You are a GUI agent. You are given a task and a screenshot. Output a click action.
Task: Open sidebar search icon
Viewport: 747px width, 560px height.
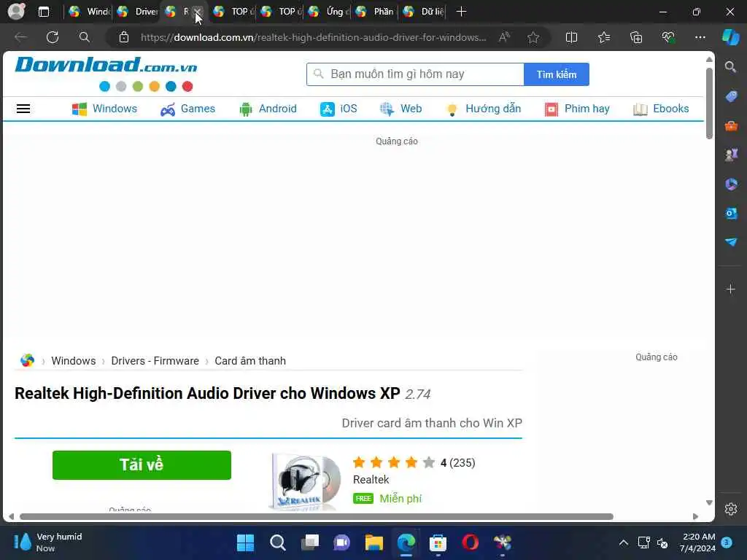(x=731, y=66)
